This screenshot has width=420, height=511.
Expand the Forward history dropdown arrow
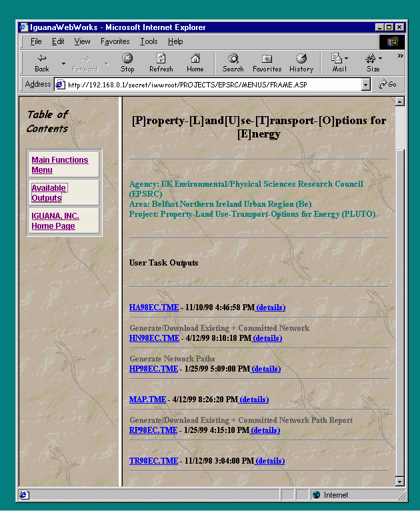(107, 63)
